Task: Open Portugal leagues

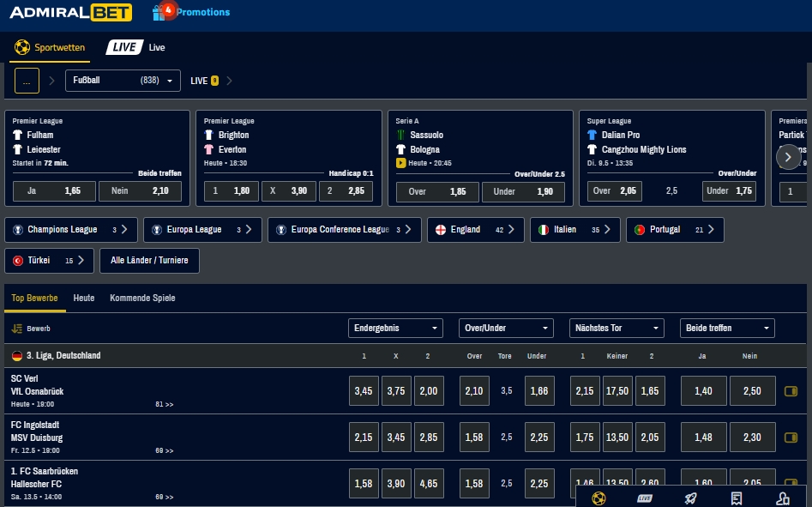Action: click(675, 230)
